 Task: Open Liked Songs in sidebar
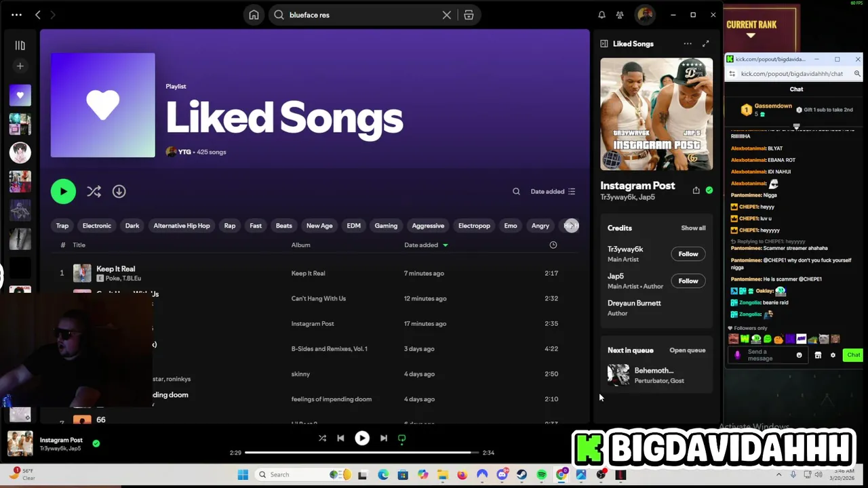20,96
